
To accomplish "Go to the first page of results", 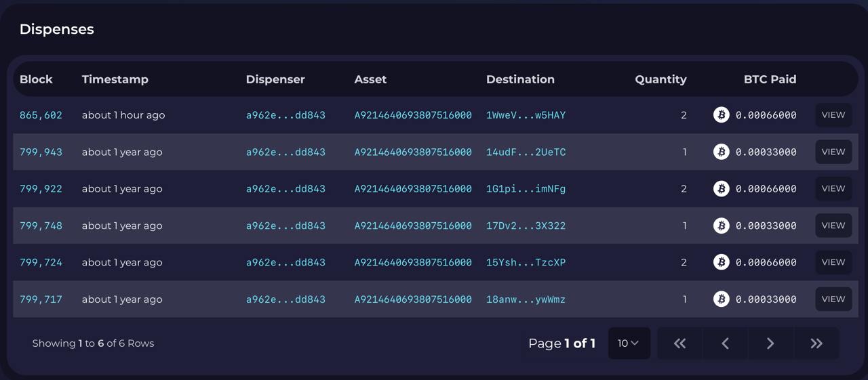I will tap(680, 343).
